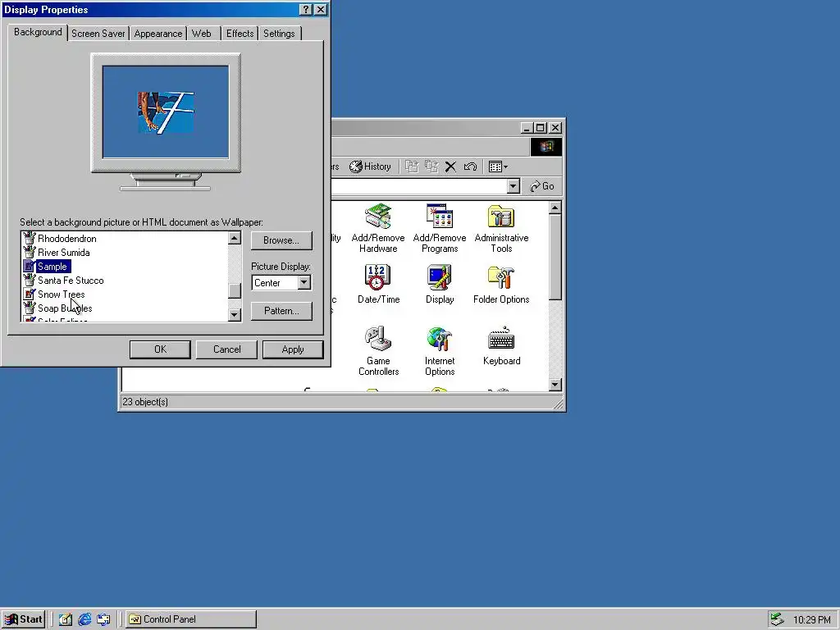The image size is (840, 630).
Task: Switch to the Appearance tab
Action: coord(158,34)
